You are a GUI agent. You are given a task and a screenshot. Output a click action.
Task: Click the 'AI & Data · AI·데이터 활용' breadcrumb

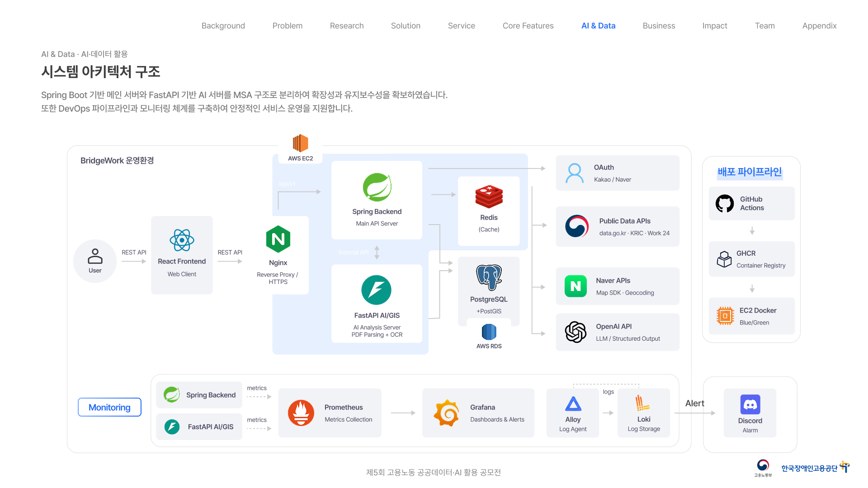click(85, 54)
